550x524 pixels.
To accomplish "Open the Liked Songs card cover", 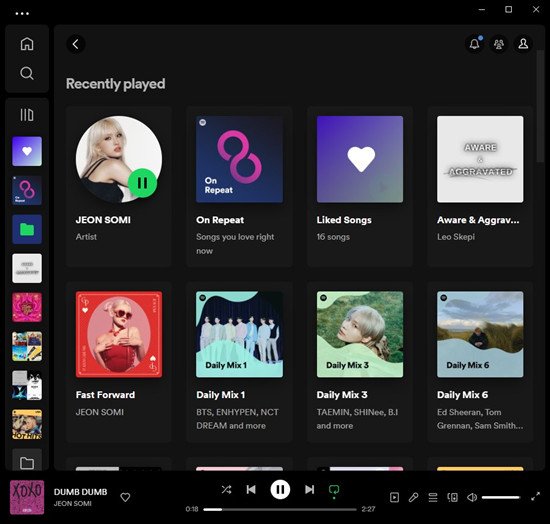I will point(360,159).
